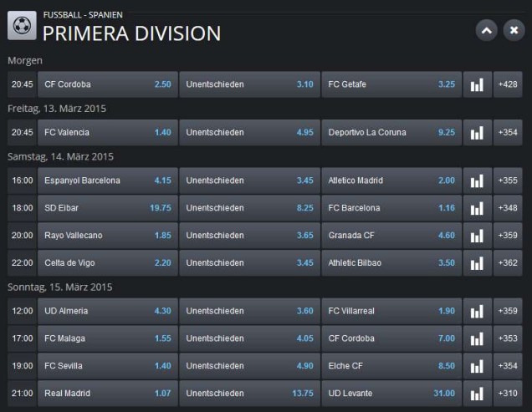Viewport: 532px width, 412px height.
Task: Open statistics for Rayo Vallecano match
Action: click(x=477, y=236)
